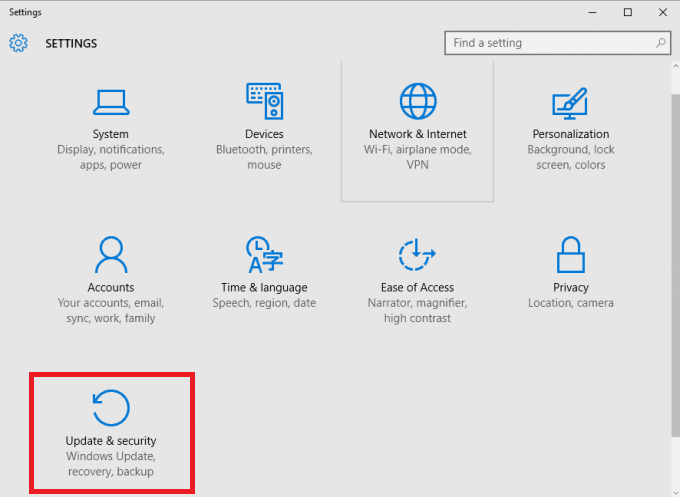The height and width of the screenshot is (498, 680).
Task: Click the "Update & security" label
Action: [111, 441]
